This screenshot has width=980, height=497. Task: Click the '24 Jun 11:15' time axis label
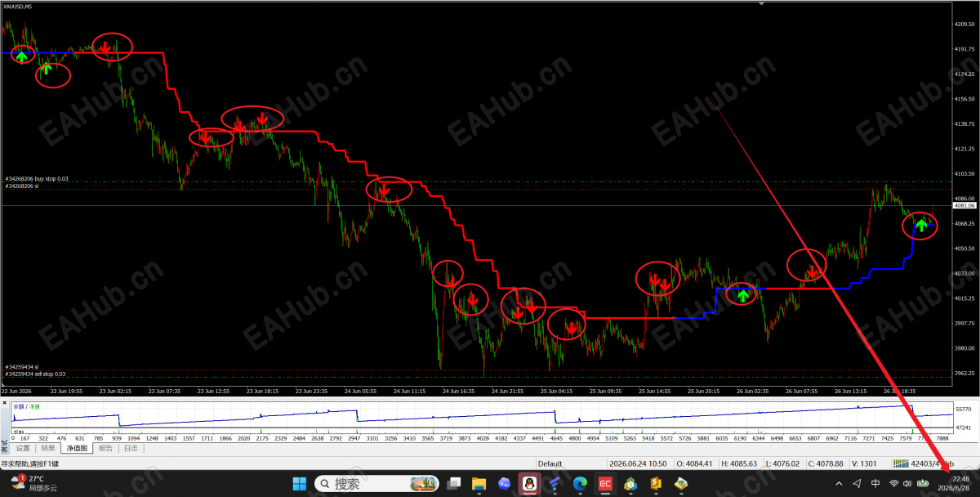click(x=410, y=392)
